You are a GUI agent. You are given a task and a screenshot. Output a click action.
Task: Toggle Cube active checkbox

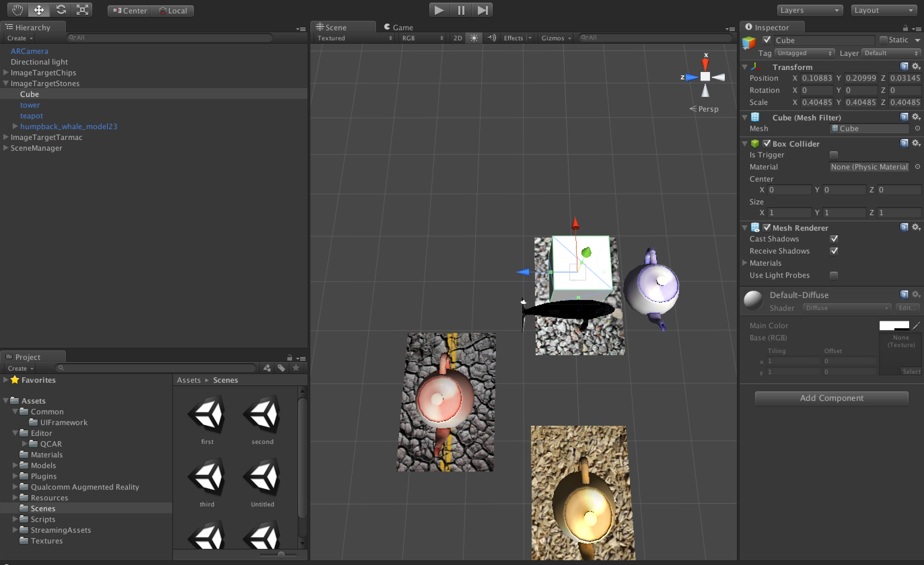(x=767, y=40)
